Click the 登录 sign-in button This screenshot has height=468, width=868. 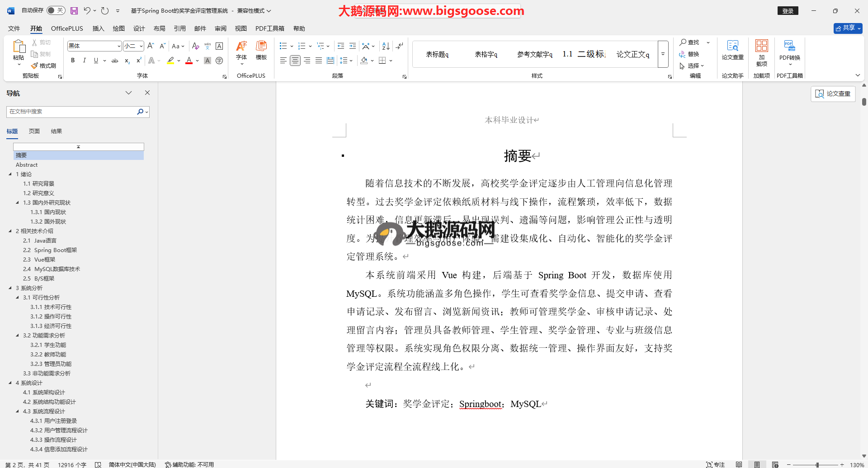coord(788,11)
